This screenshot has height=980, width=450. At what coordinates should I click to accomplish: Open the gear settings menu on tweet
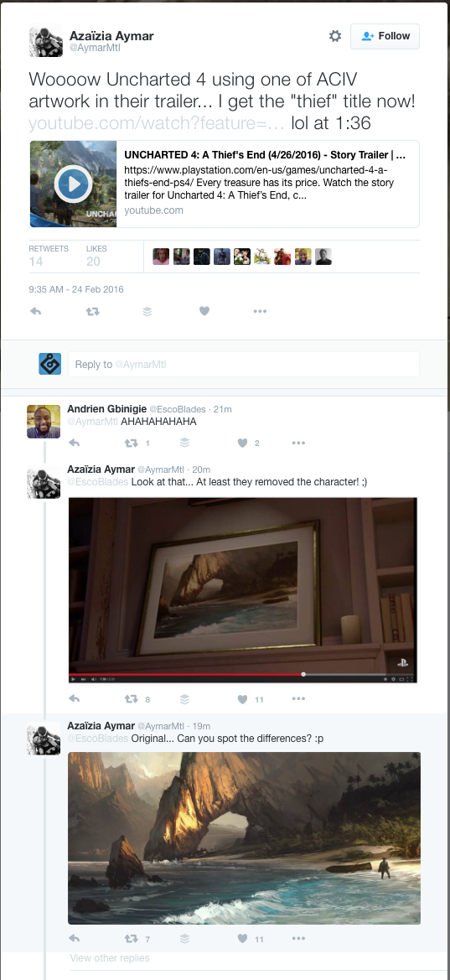335,36
